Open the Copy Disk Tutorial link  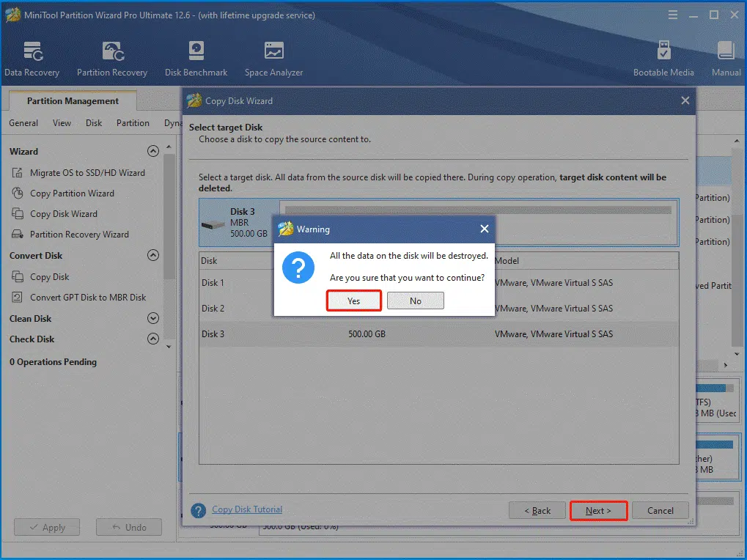(x=247, y=509)
